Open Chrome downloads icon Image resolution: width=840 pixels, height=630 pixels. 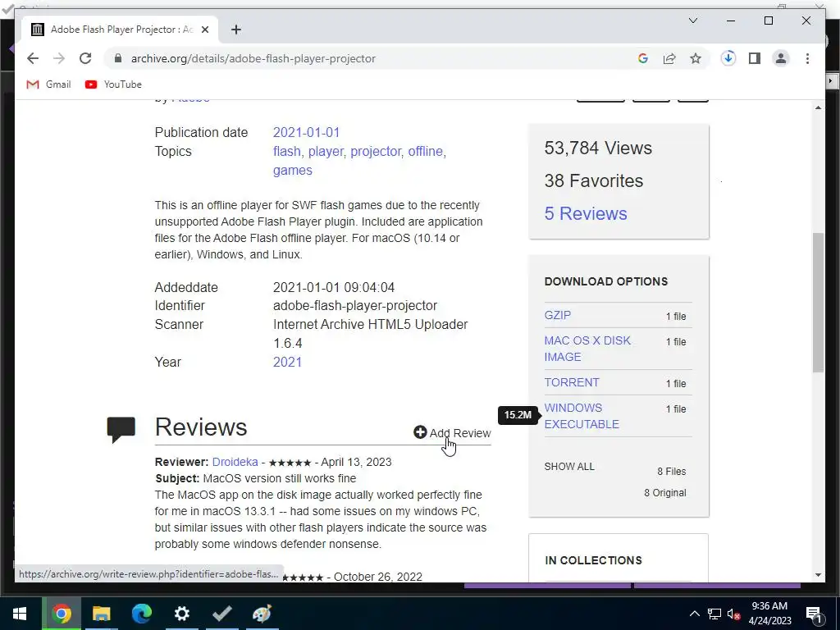pyautogui.click(x=728, y=58)
